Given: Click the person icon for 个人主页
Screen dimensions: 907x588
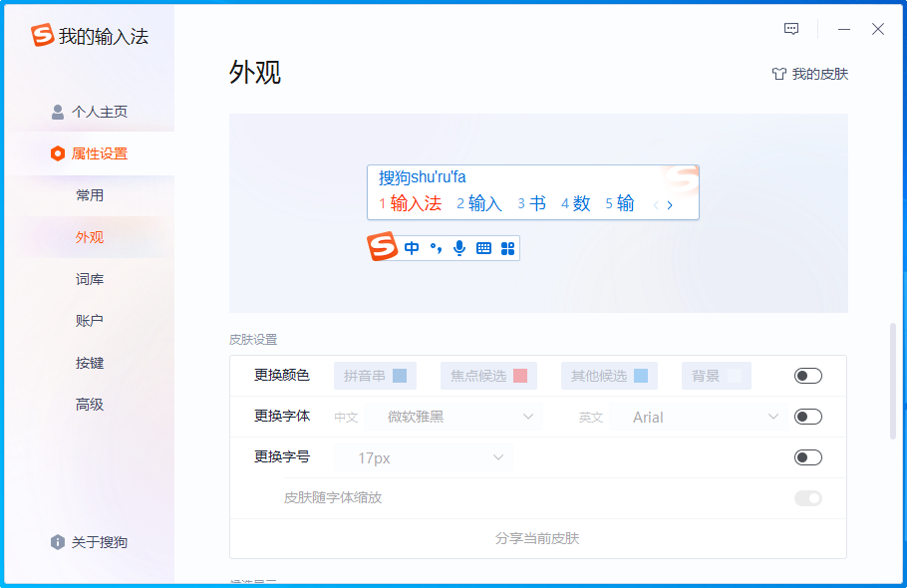Looking at the screenshot, I should click(x=57, y=112).
